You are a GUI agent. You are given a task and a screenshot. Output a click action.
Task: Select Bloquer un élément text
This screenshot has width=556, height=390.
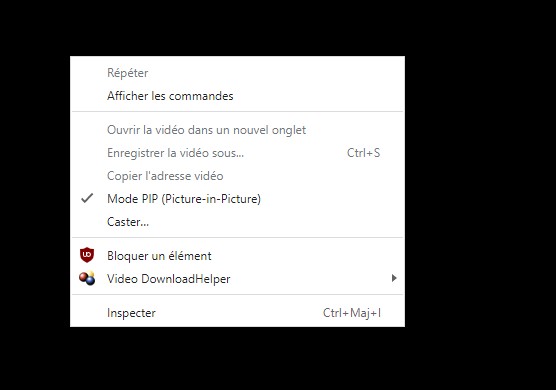pos(159,256)
